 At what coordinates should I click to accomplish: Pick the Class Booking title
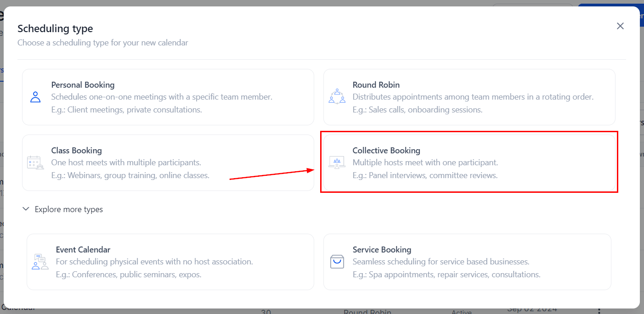(76, 151)
